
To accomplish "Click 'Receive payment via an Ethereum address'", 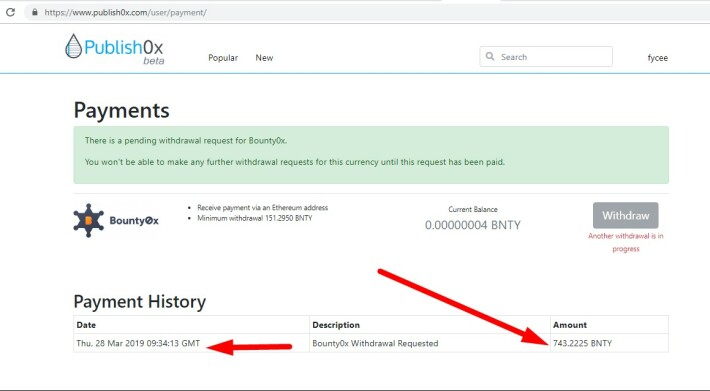I will point(263,208).
